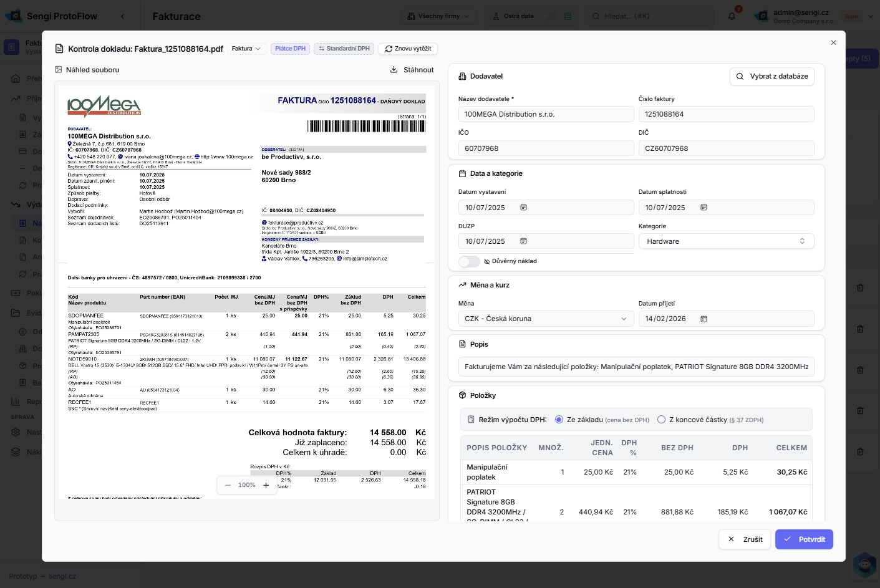This screenshot has width=880, height=588.
Task: Open calendar icon in DUZP field
Action: pyautogui.click(x=524, y=241)
